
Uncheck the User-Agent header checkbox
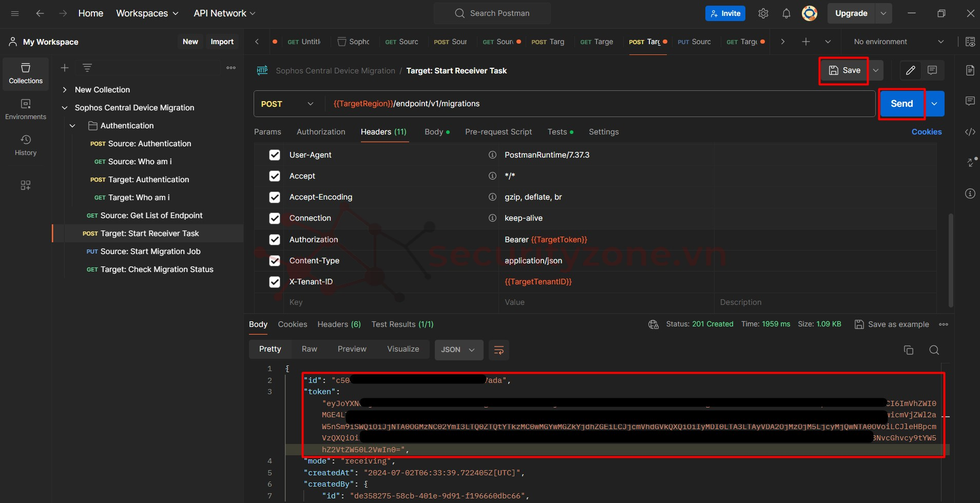275,155
